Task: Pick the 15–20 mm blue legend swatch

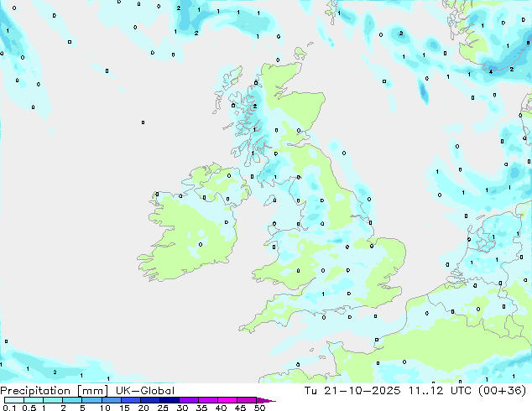Action: 131,400
